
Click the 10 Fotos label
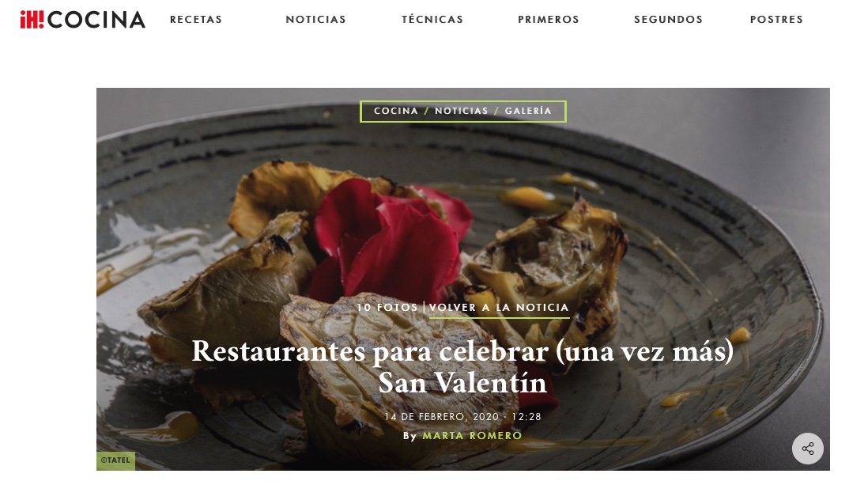point(387,308)
